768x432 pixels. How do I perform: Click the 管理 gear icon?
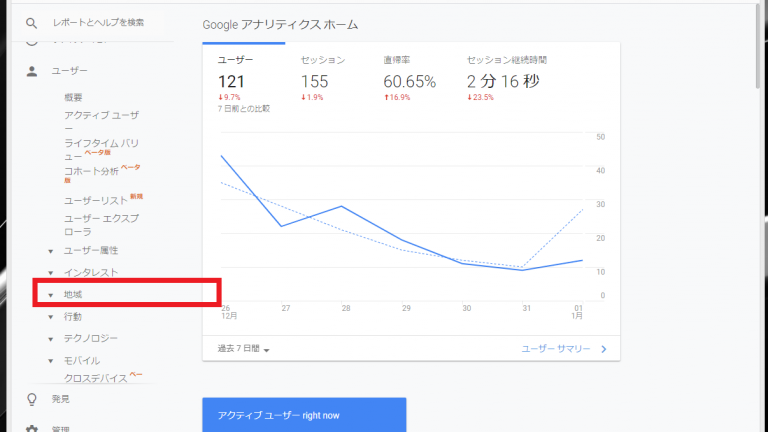click(32, 429)
